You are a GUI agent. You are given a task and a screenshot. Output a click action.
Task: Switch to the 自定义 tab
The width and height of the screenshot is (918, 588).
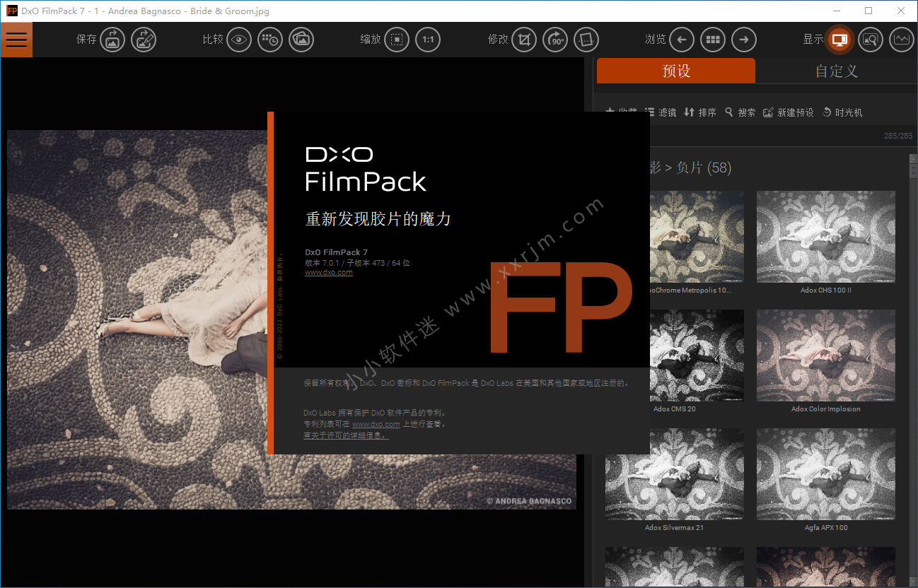(x=836, y=71)
